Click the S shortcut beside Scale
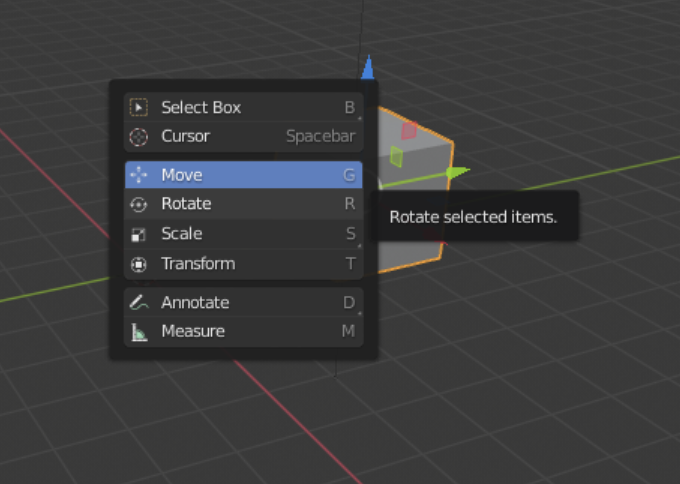 (x=351, y=234)
